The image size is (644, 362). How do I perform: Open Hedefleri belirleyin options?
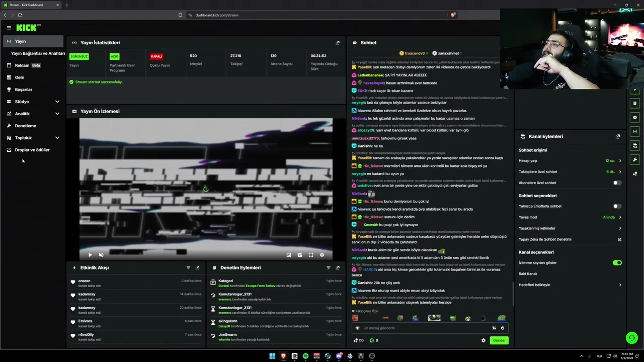coord(570,285)
